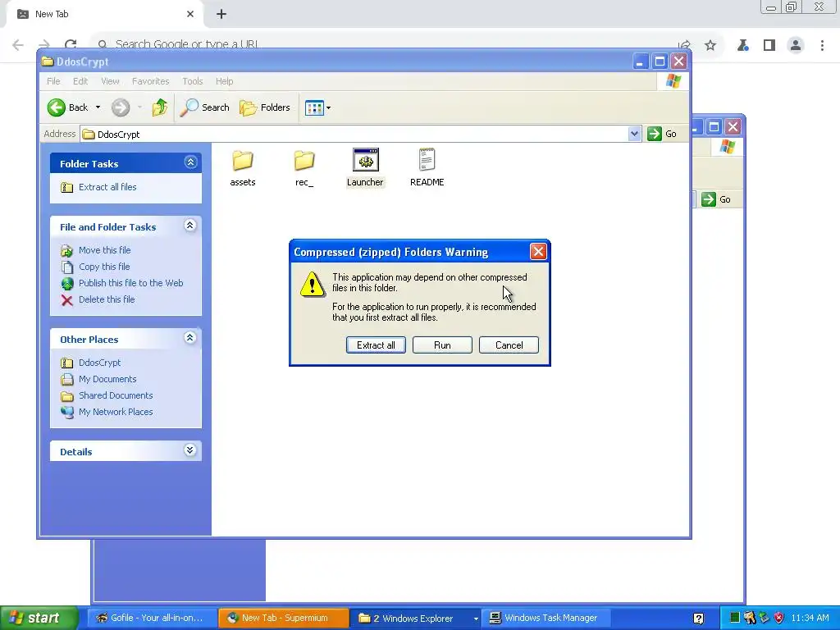
Task: Open My Documents under Other Places
Action: [x=107, y=379]
